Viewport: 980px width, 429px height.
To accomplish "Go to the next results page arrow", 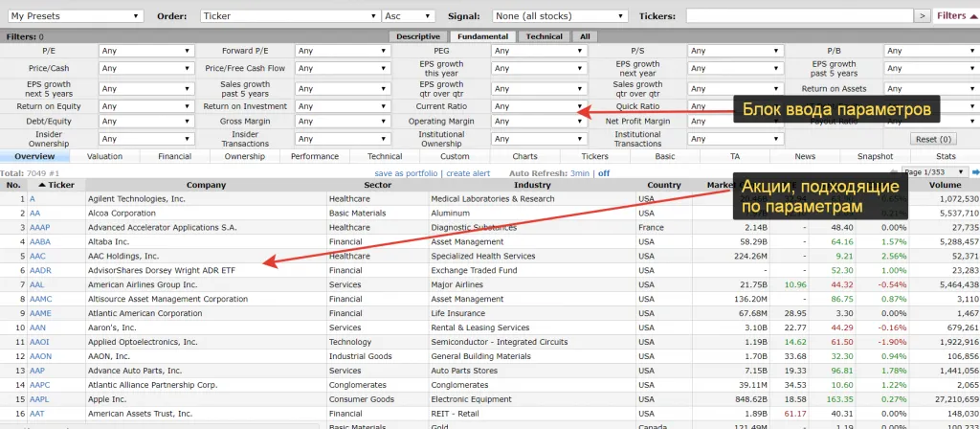I will (975, 172).
